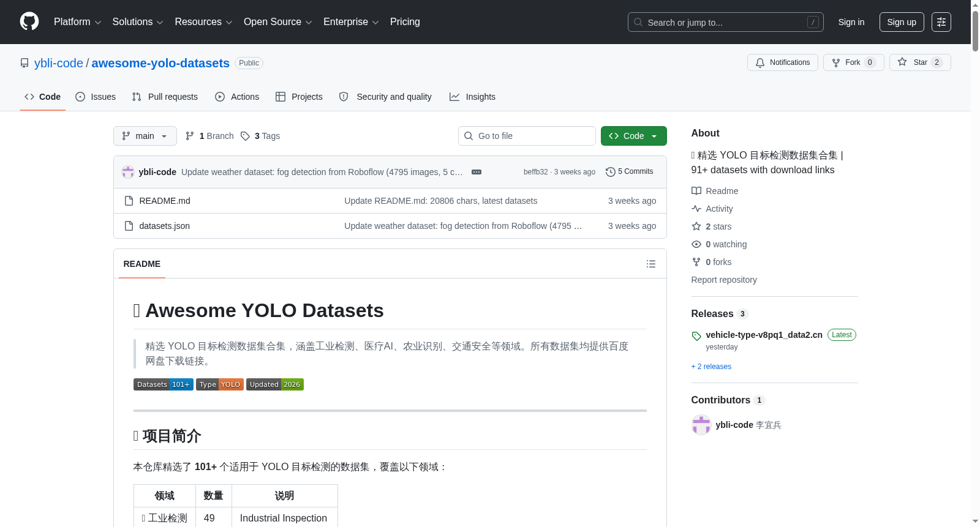Image resolution: width=980 pixels, height=527 pixels.
Task: Click the fork icon beside 0 forks
Action: pyautogui.click(x=696, y=262)
